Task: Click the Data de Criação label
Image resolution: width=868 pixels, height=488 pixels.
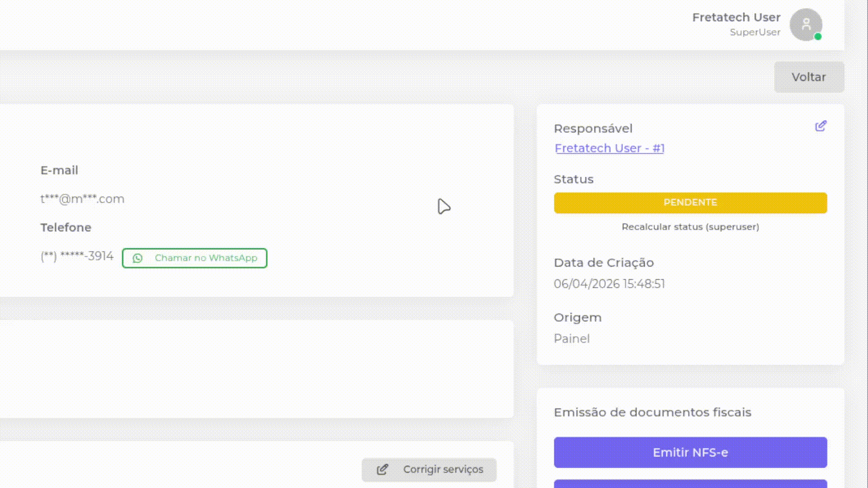Action: coord(604,263)
